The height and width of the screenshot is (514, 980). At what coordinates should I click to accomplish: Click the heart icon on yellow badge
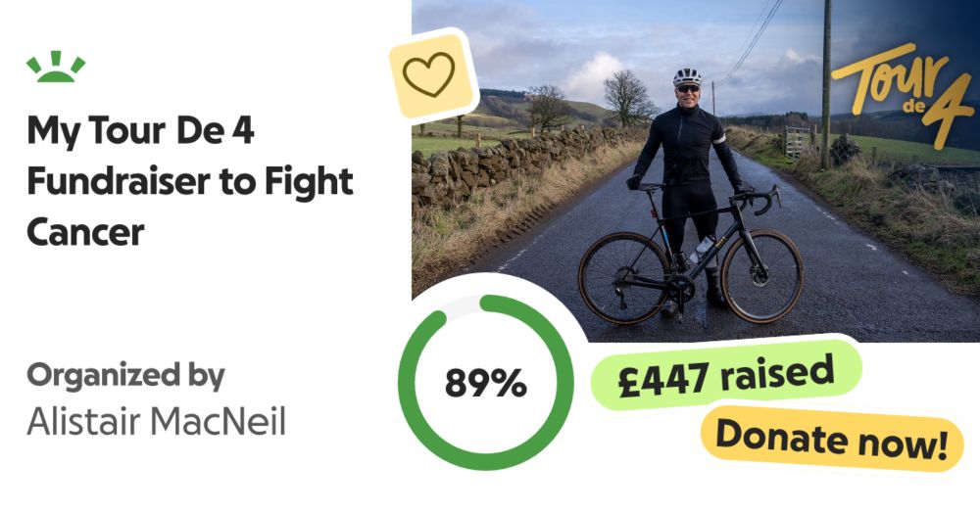coord(429,74)
